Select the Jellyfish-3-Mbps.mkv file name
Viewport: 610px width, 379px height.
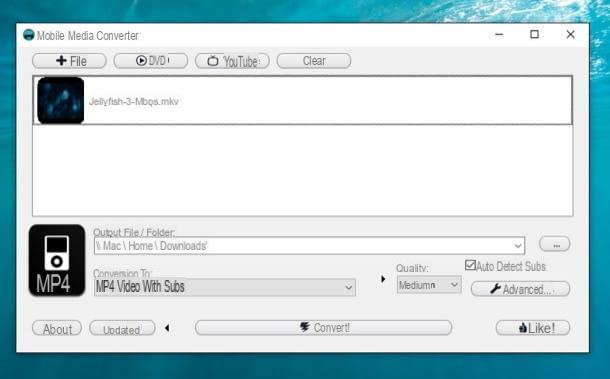pos(134,102)
